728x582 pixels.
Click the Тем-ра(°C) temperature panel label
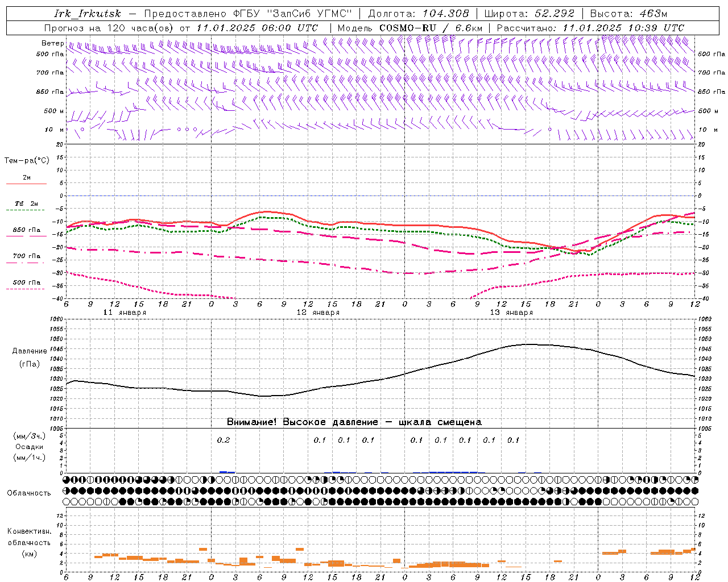[27, 161]
